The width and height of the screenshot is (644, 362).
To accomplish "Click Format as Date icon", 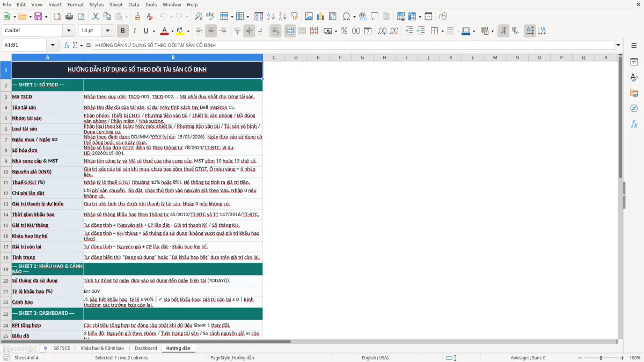I will [x=368, y=31].
